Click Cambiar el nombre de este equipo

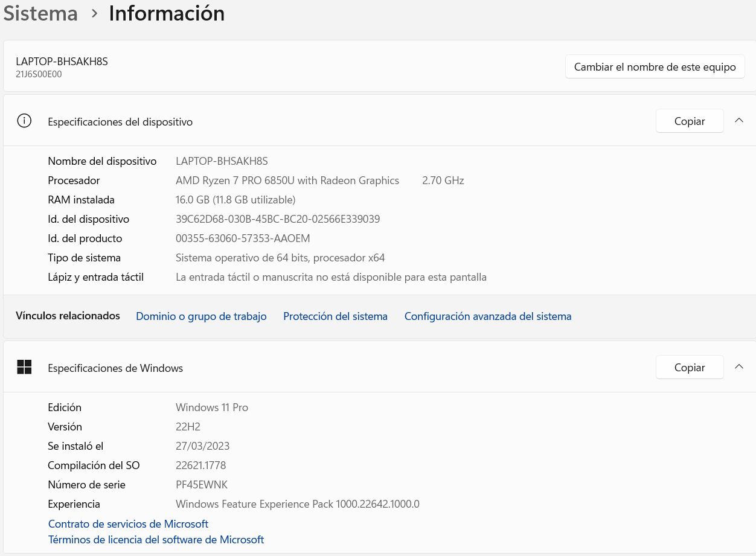click(655, 67)
